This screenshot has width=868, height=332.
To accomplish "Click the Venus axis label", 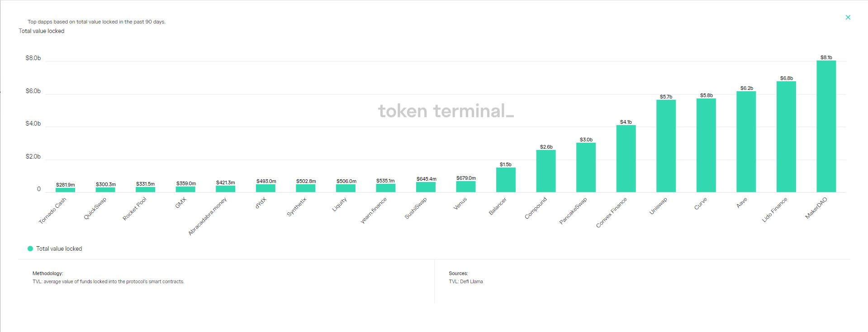I will click(x=460, y=205).
